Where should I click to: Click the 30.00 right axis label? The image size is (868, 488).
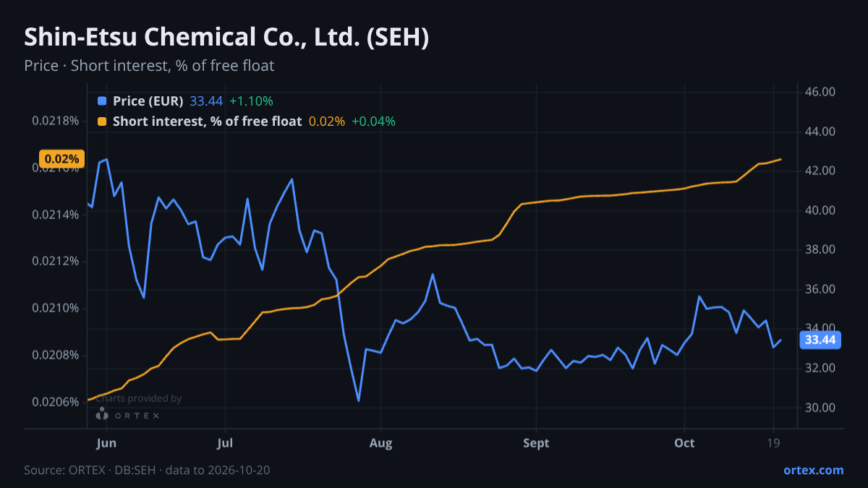coord(820,408)
